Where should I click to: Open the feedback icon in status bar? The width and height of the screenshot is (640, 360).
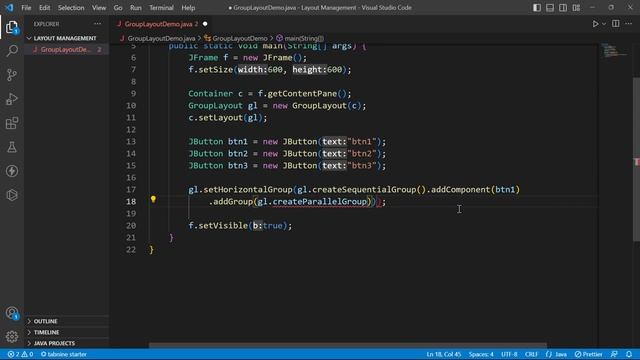(614, 354)
